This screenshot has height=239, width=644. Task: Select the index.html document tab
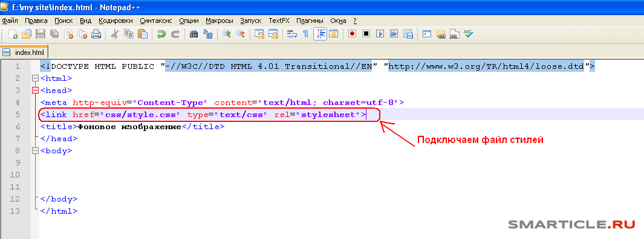[24, 53]
